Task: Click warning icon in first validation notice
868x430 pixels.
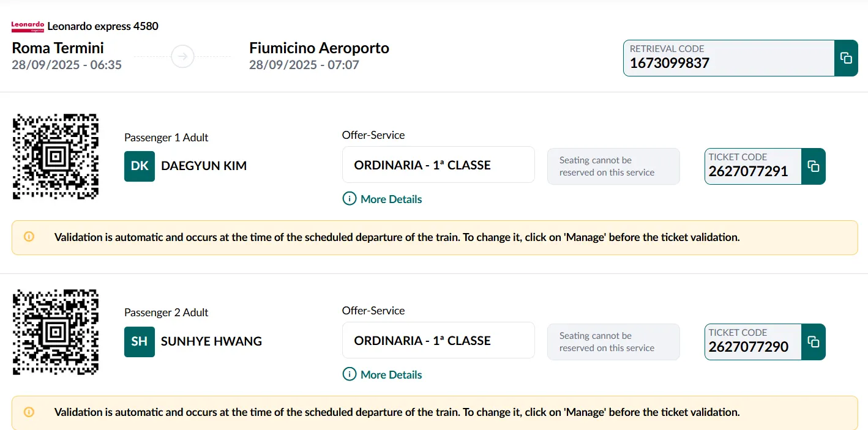Action: 29,237
